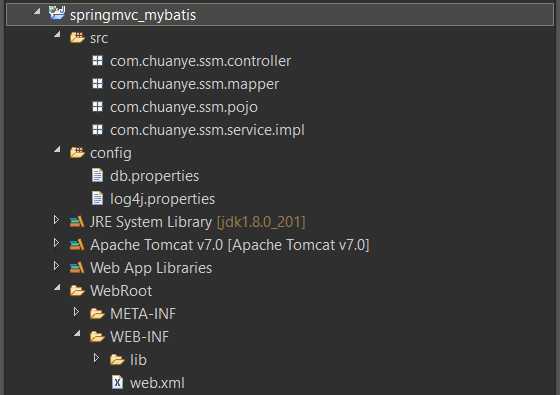Screen dimensions: 560x395
Task: Select the WebRoot label
Action: click(121, 291)
